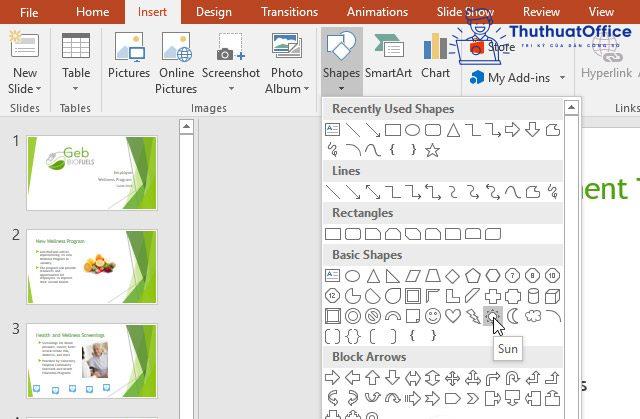Choose the Hexagon shape
Image resolution: width=640 pixels, height=419 pixels.
(493, 276)
